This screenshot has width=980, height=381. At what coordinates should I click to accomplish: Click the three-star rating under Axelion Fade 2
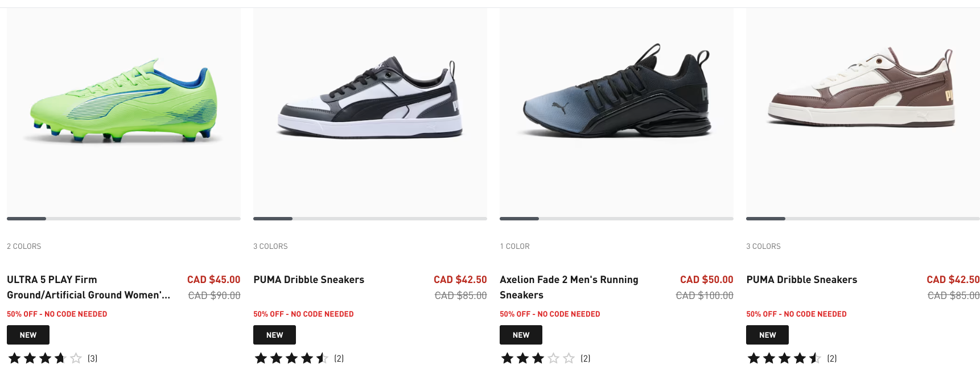pyautogui.click(x=538, y=358)
